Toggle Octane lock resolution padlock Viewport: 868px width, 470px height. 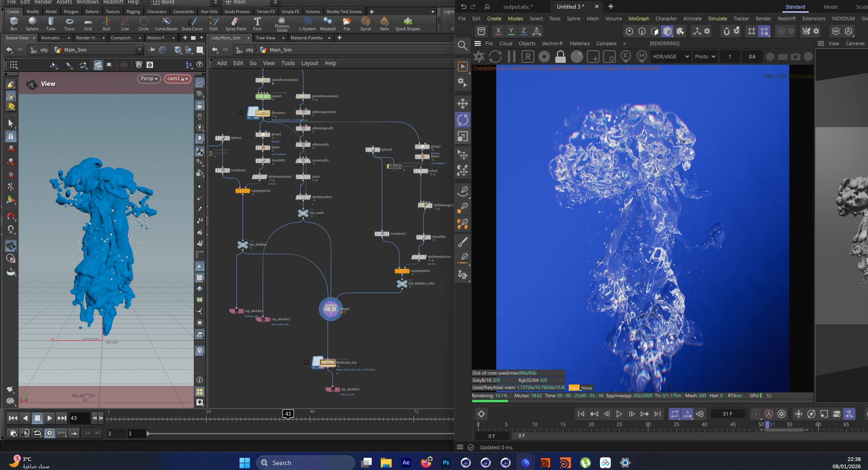coord(560,57)
